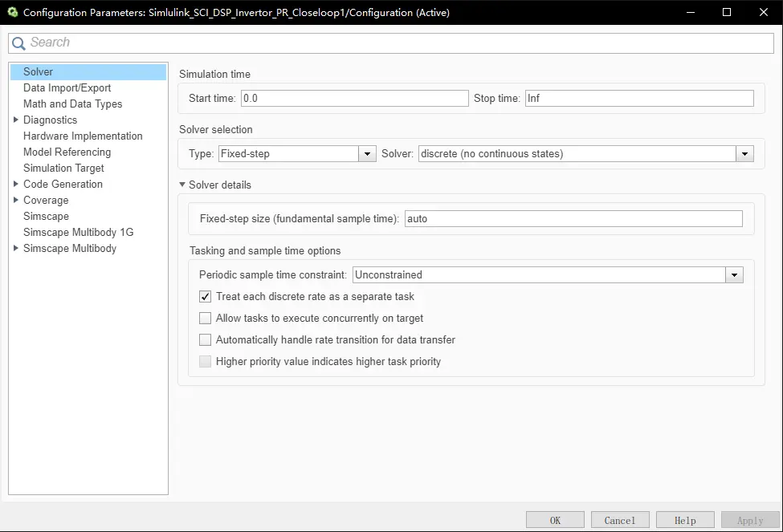Screen dimensions: 783x532
Task: Toggle Higher priority value indicates higher task priority
Action: click(x=206, y=362)
